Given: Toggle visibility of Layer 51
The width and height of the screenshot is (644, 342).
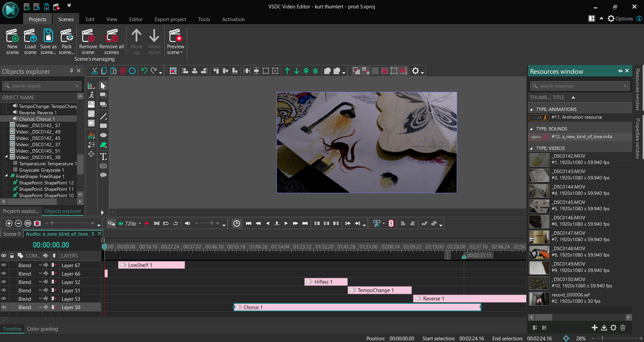Looking at the screenshot, I should 4,290.
